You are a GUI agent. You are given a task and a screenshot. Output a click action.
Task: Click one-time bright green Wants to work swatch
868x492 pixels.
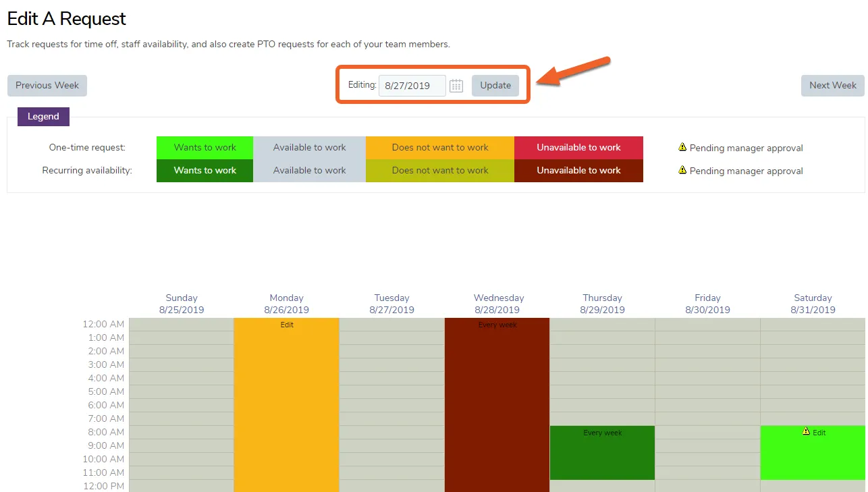coord(205,148)
